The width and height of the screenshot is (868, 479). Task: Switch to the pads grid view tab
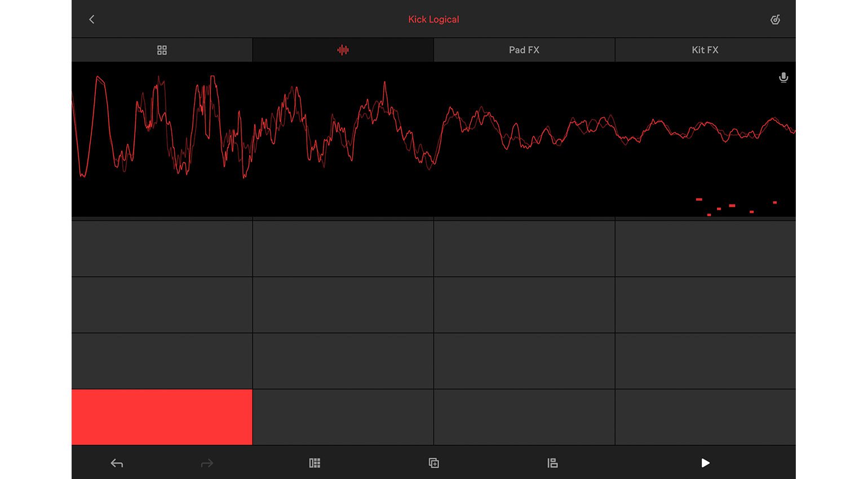(x=162, y=50)
